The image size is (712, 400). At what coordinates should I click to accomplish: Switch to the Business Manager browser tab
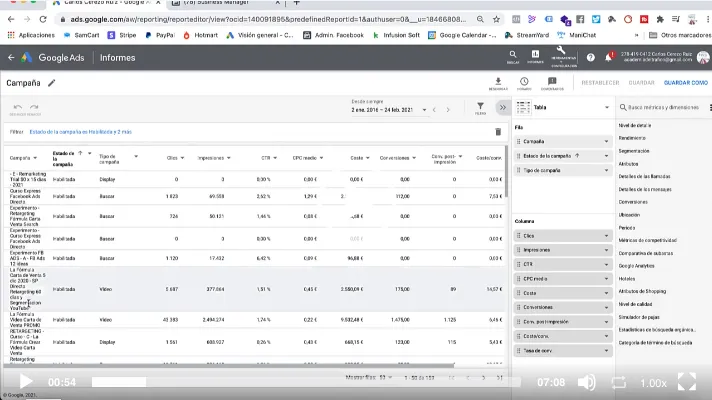(x=225, y=3)
